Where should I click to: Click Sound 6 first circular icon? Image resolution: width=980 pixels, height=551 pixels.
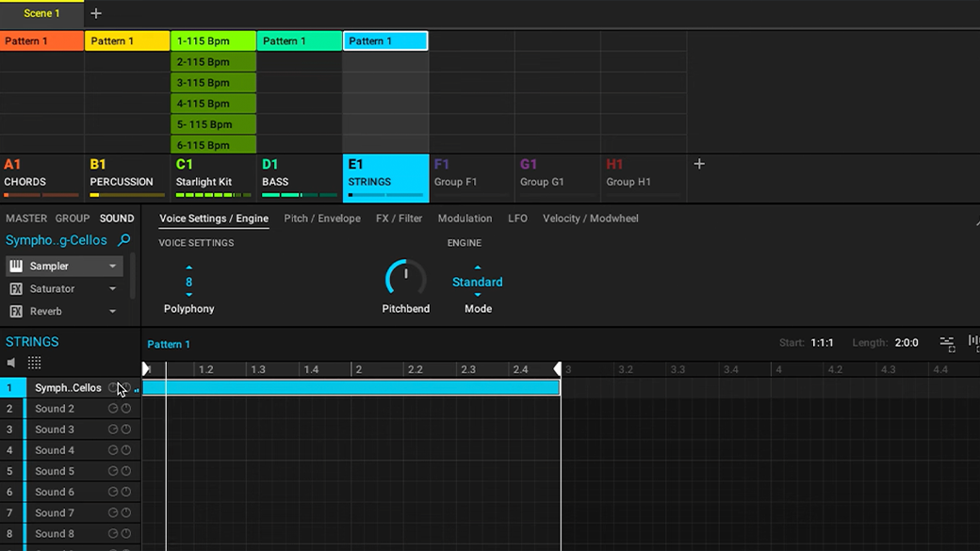[113, 492]
